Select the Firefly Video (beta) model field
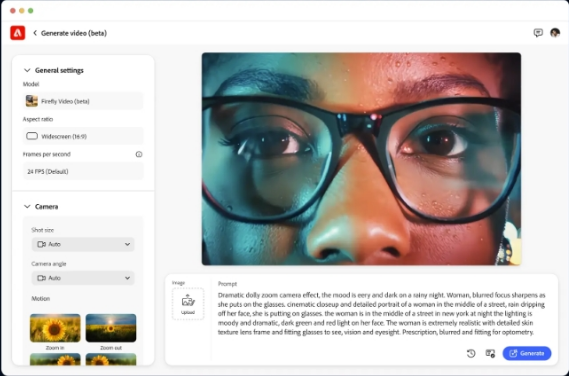 [83, 101]
